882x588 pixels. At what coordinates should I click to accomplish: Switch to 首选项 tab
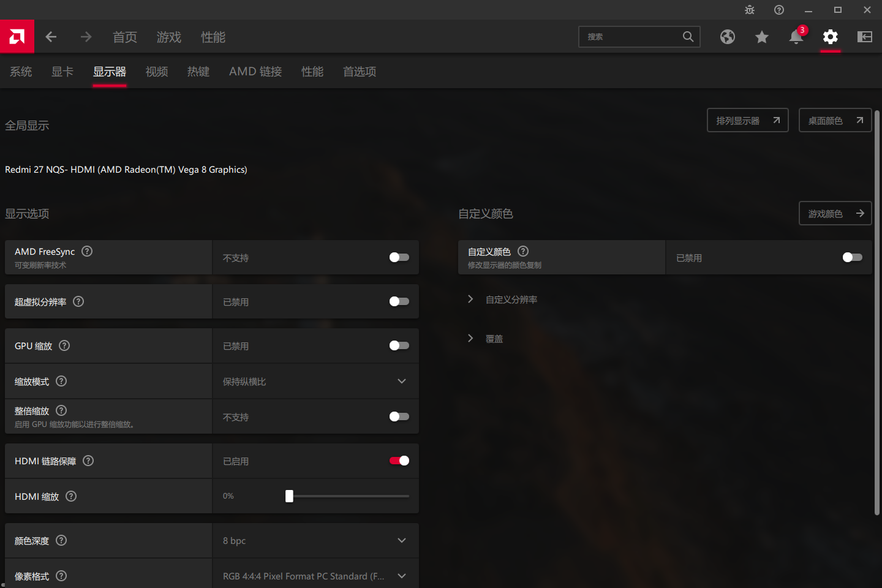360,72
